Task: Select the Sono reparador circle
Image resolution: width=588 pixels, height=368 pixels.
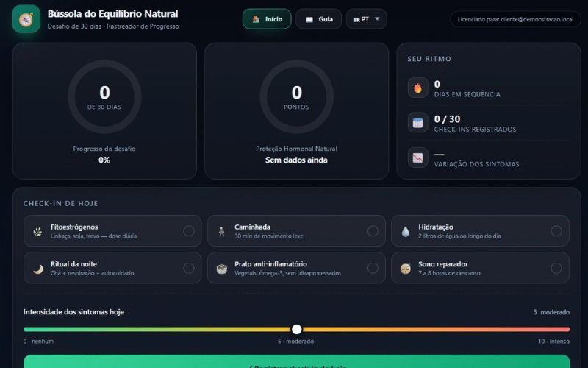Action: 556,268
